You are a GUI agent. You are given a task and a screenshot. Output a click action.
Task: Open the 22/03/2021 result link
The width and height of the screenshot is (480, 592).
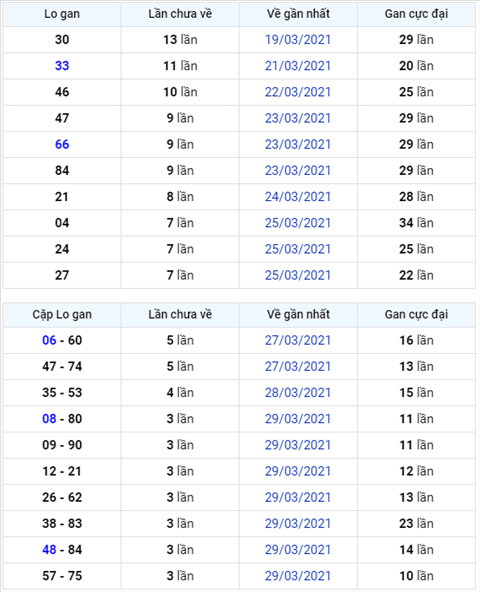point(298,92)
